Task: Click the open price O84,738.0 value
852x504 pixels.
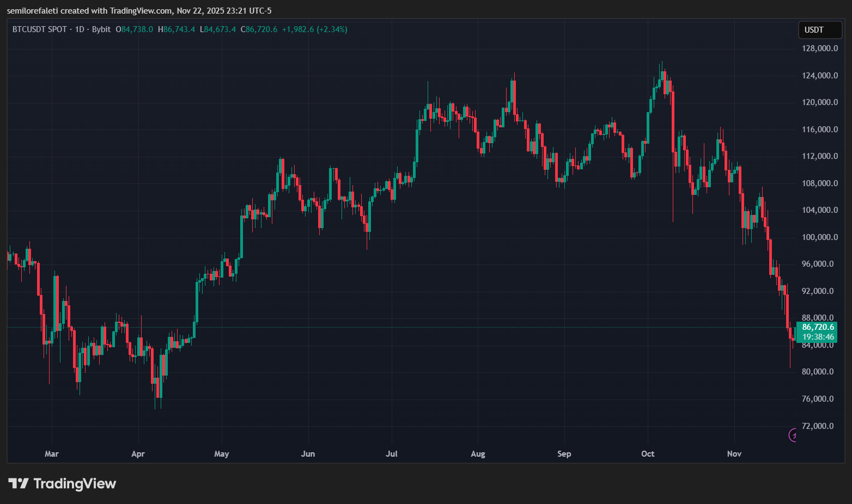Action: (x=134, y=30)
